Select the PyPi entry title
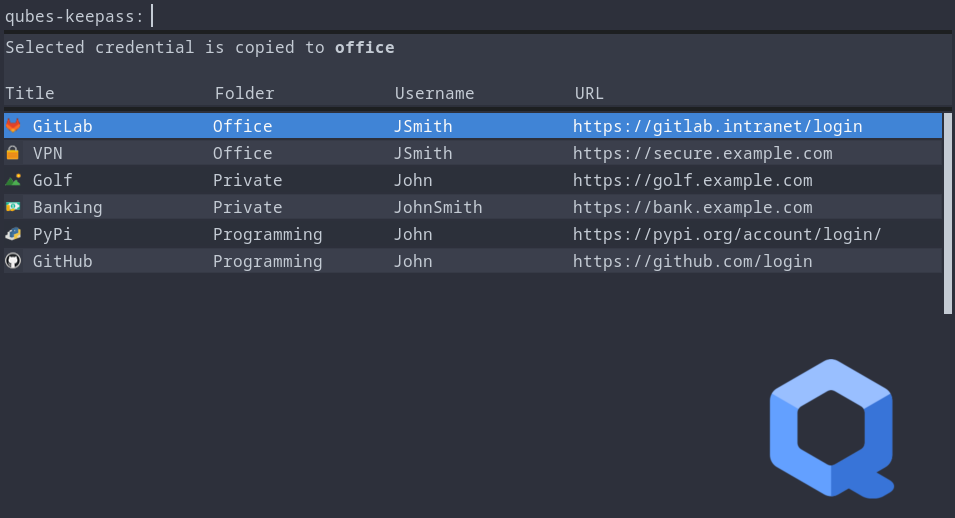This screenshot has width=955, height=518. (52, 235)
